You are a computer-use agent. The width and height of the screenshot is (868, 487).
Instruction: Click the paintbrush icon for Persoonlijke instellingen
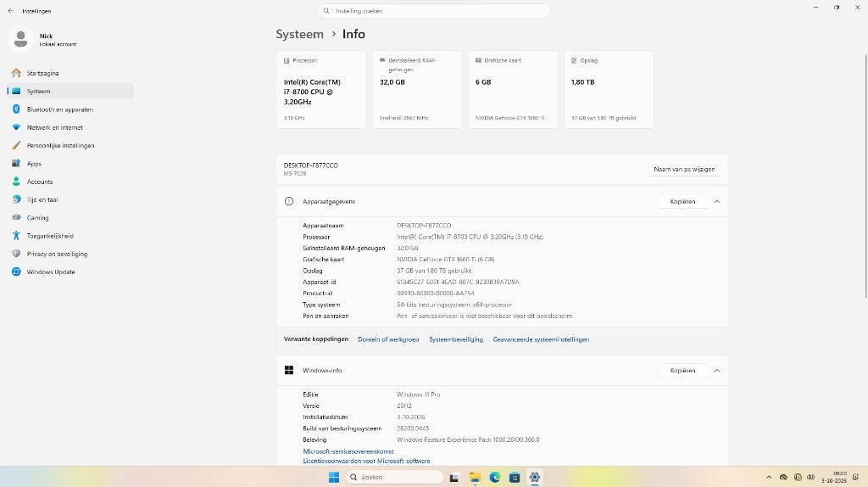click(x=16, y=145)
